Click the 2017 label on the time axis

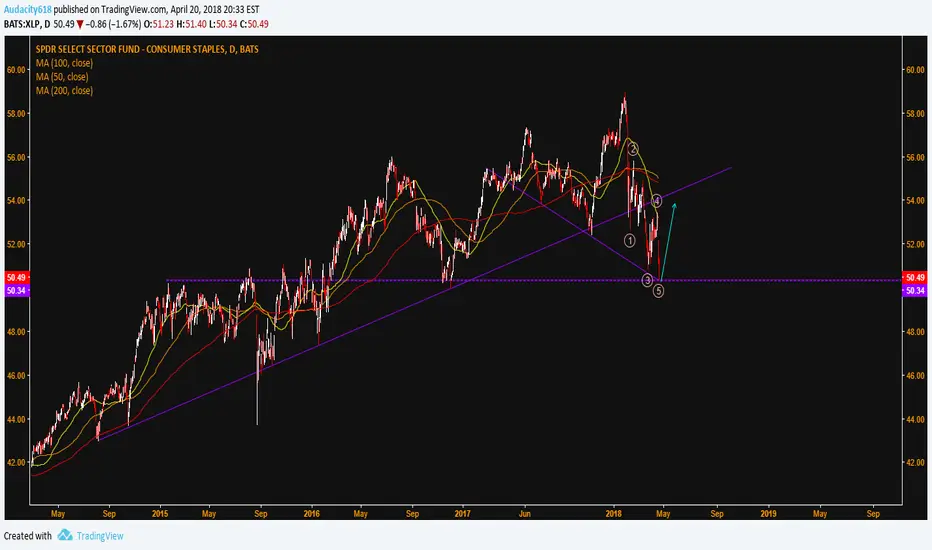tap(462, 514)
